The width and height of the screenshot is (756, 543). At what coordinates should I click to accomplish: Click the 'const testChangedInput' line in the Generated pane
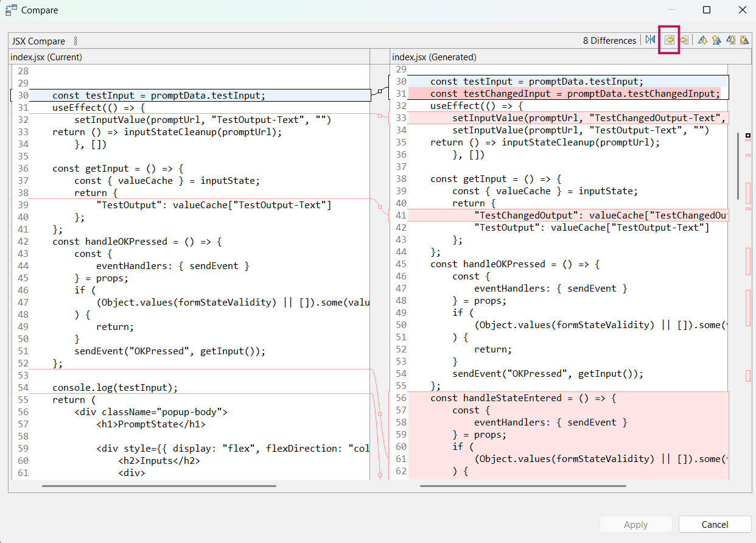[x=575, y=93]
